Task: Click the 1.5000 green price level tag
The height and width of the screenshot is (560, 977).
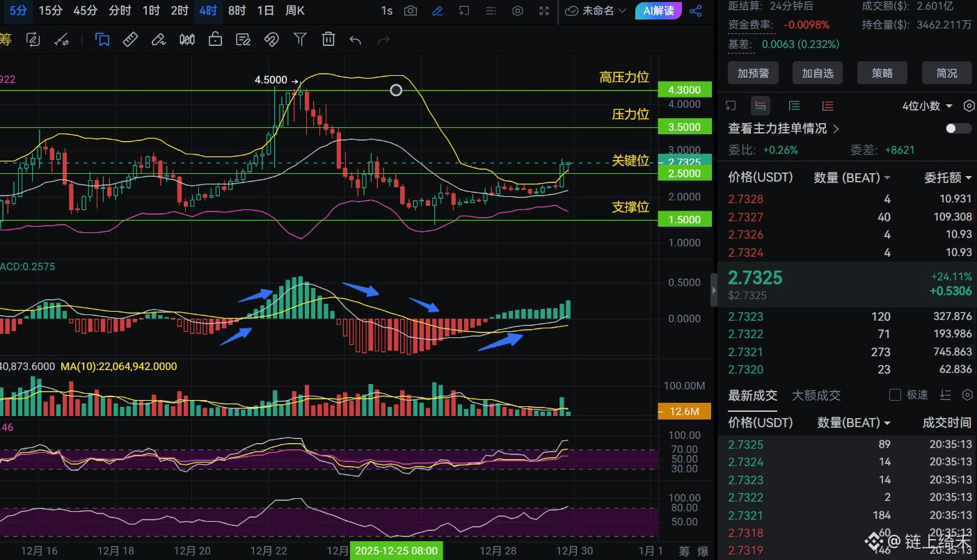Action: click(685, 219)
